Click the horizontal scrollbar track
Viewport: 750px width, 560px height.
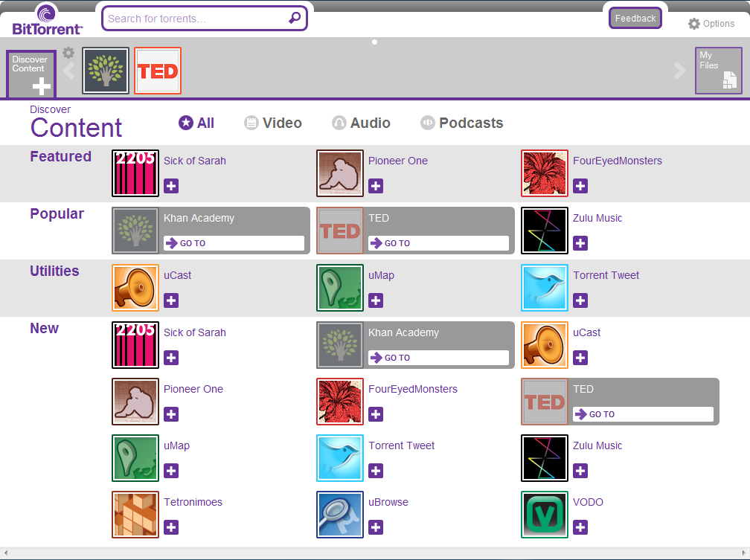(375, 553)
